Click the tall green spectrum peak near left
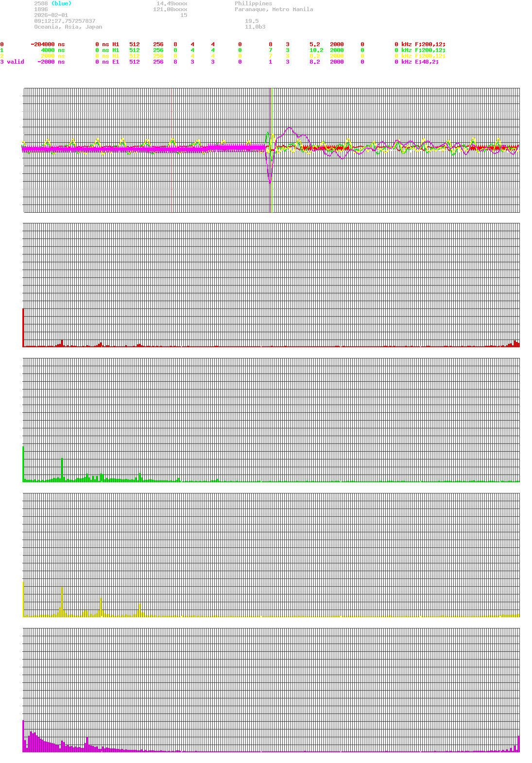 click(x=62, y=469)
